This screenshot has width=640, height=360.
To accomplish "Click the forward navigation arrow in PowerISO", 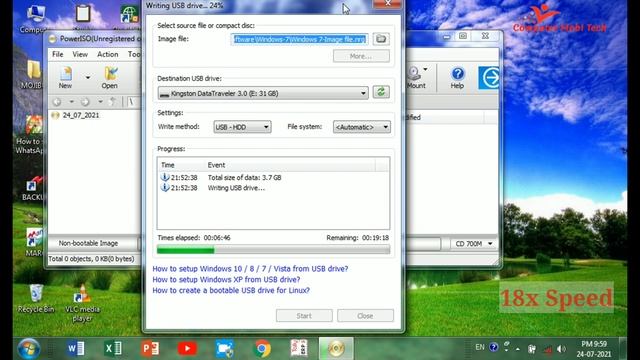I will click(x=85, y=102).
